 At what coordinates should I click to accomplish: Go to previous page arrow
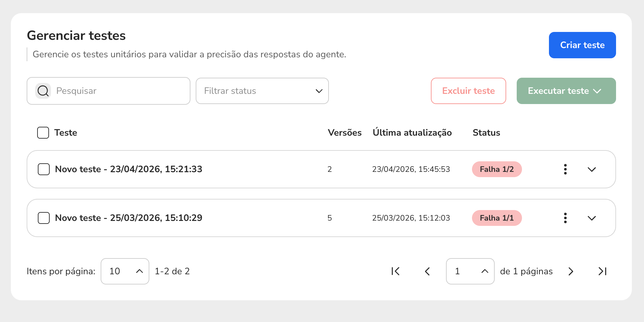click(427, 271)
